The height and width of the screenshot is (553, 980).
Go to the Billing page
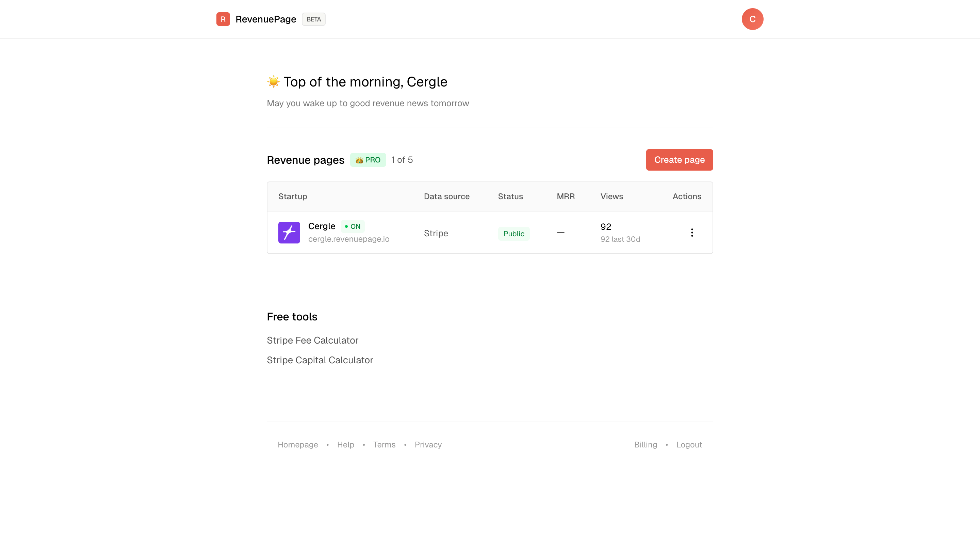click(645, 444)
